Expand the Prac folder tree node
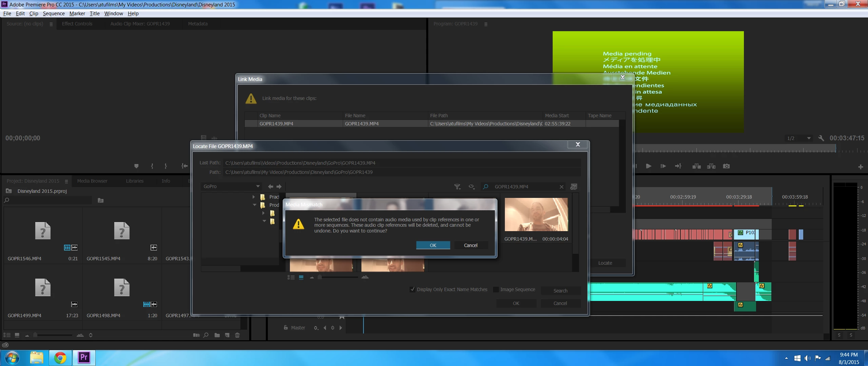The width and height of the screenshot is (868, 366). (x=254, y=197)
